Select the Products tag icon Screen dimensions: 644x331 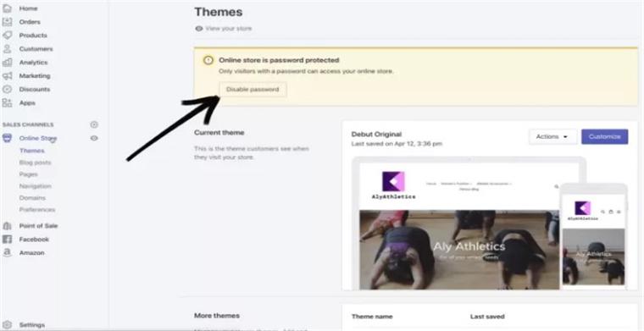[7, 36]
